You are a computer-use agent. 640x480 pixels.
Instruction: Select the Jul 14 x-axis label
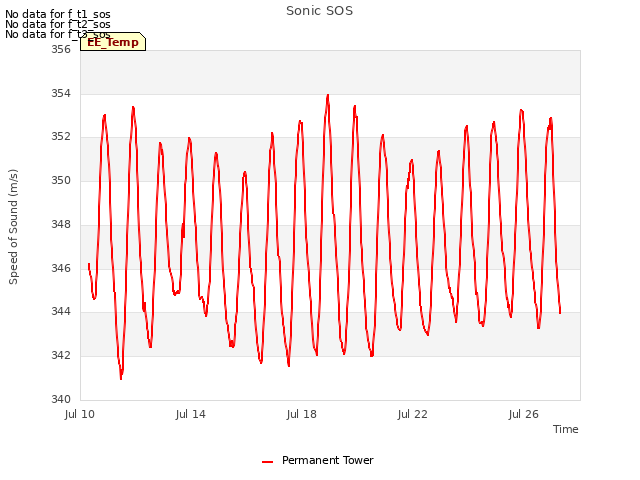pyautogui.click(x=191, y=414)
